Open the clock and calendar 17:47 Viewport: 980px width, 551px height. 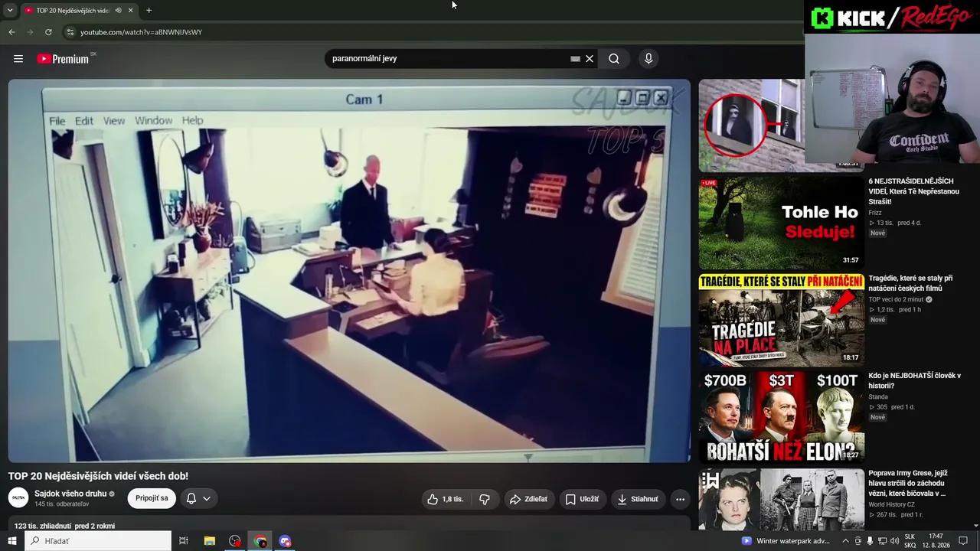[x=936, y=541]
